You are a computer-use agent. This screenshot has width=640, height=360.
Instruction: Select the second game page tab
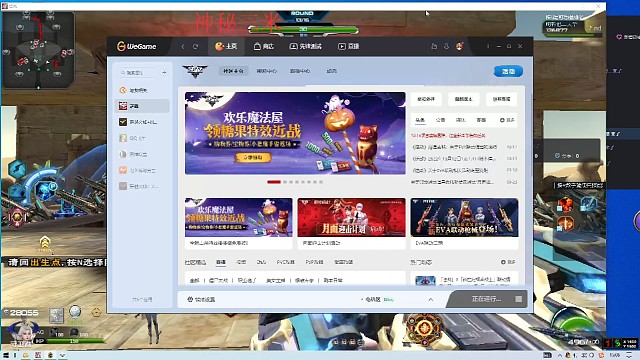click(x=267, y=71)
